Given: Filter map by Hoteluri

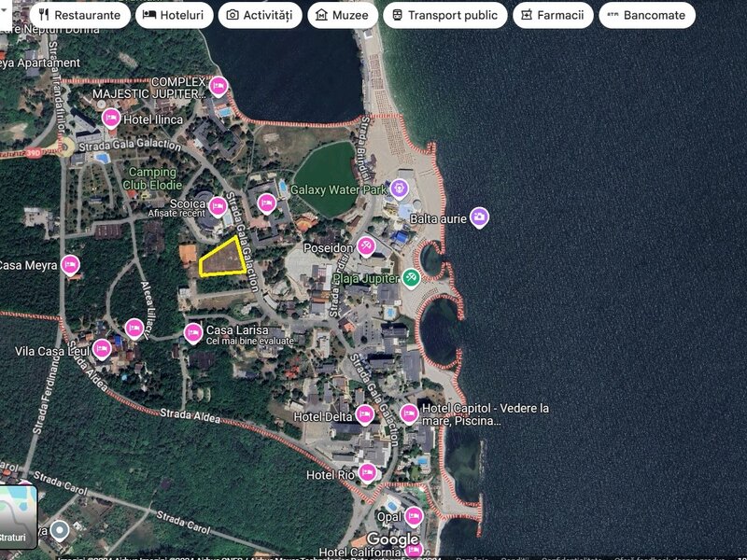Looking at the screenshot, I should click(175, 15).
